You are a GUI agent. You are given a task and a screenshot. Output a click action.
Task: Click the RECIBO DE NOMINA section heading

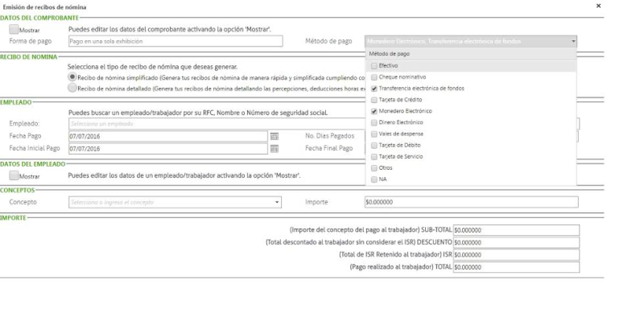28,57
